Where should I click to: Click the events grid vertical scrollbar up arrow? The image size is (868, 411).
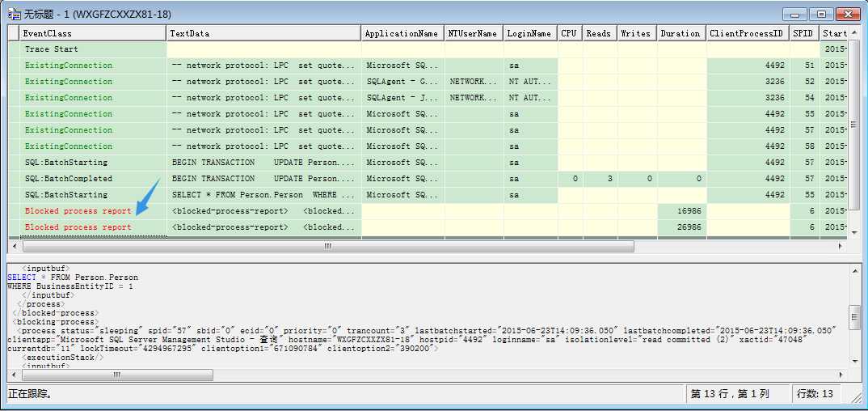point(854,32)
